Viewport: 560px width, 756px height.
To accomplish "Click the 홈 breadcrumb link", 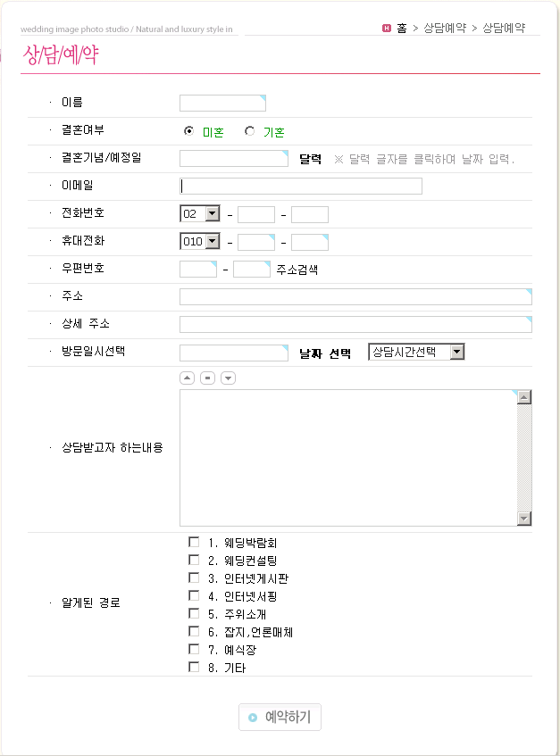I will pyautogui.click(x=402, y=28).
